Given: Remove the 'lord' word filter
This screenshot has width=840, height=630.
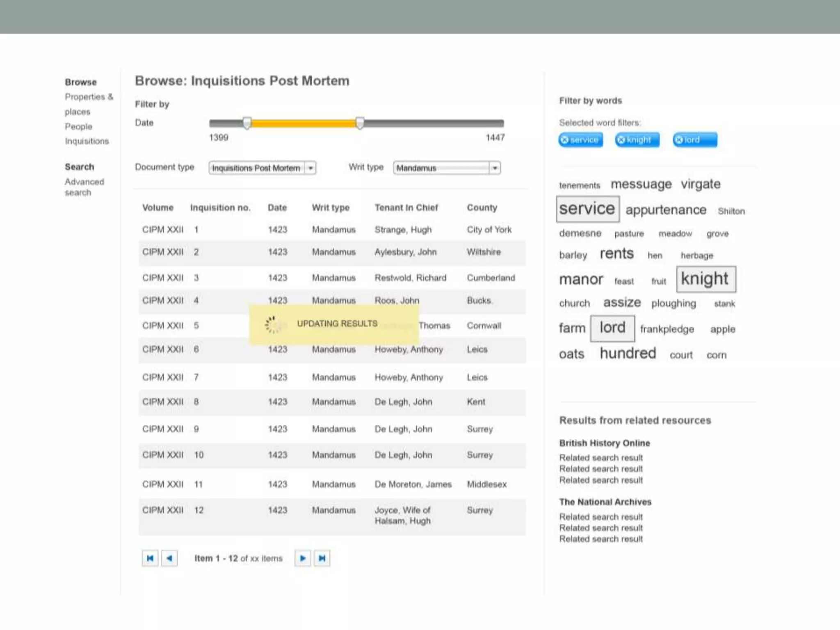Looking at the screenshot, I should 679,140.
